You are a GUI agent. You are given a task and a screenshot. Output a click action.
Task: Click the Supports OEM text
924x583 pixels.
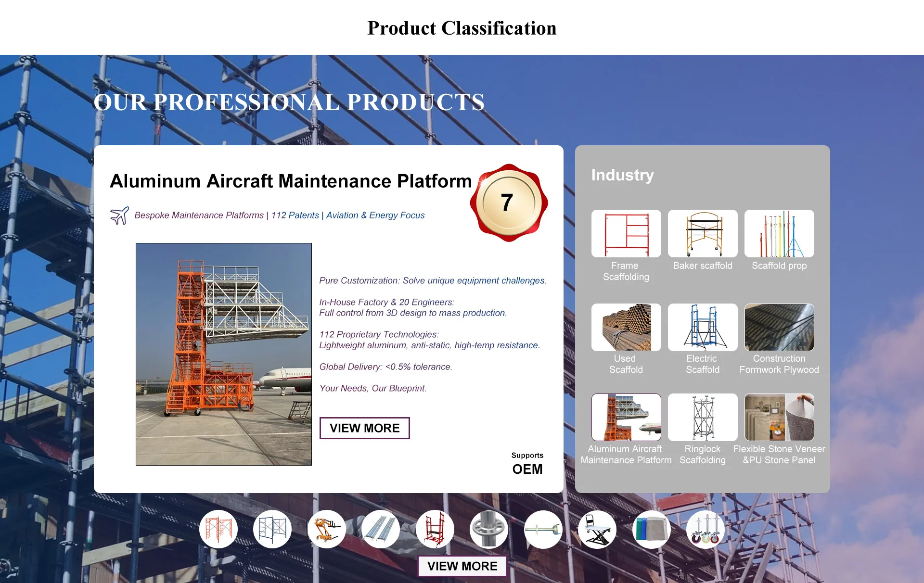[527, 464]
